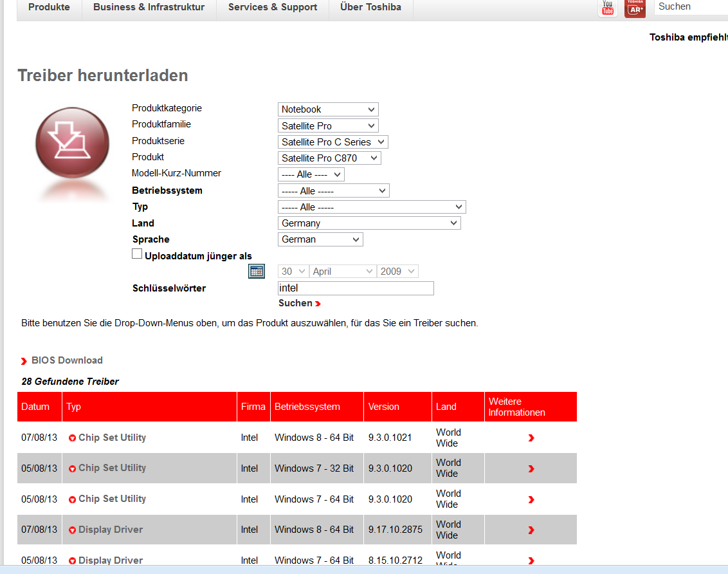The width and height of the screenshot is (728, 574).
Task: Click the large red download icon
Action: 73,143
